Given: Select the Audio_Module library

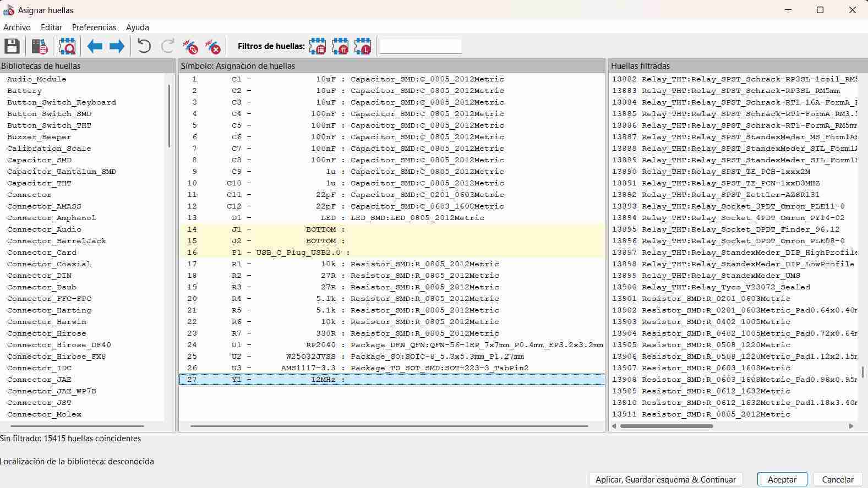Looking at the screenshot, I should (36, 79).
